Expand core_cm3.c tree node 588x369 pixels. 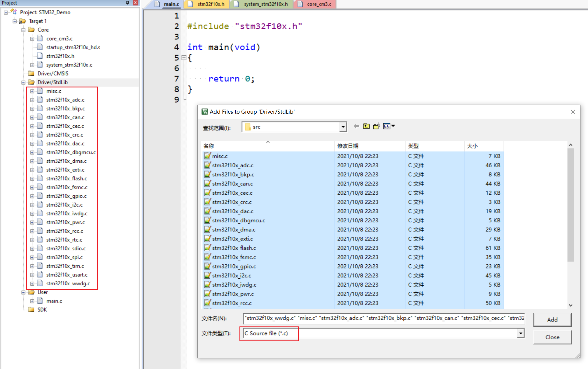[x=32, y=39]
